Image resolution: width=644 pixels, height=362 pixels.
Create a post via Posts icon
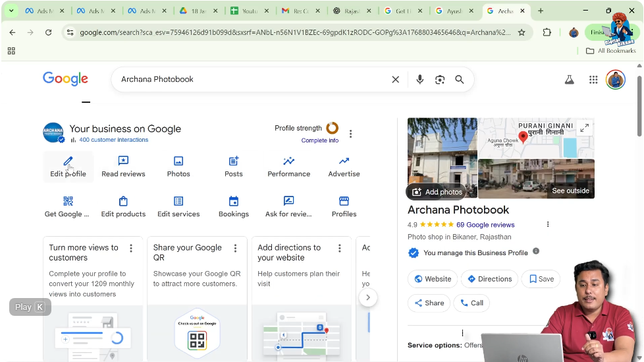233,161
